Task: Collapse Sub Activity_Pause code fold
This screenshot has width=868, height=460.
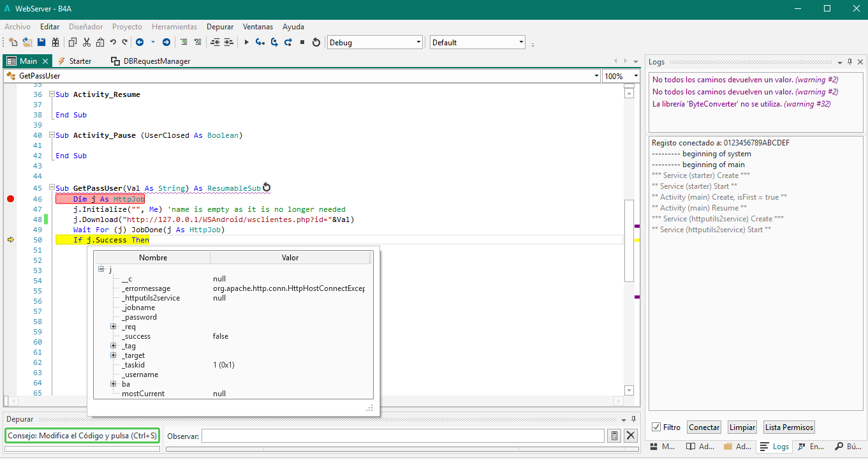Action: (x=52, y=135)
